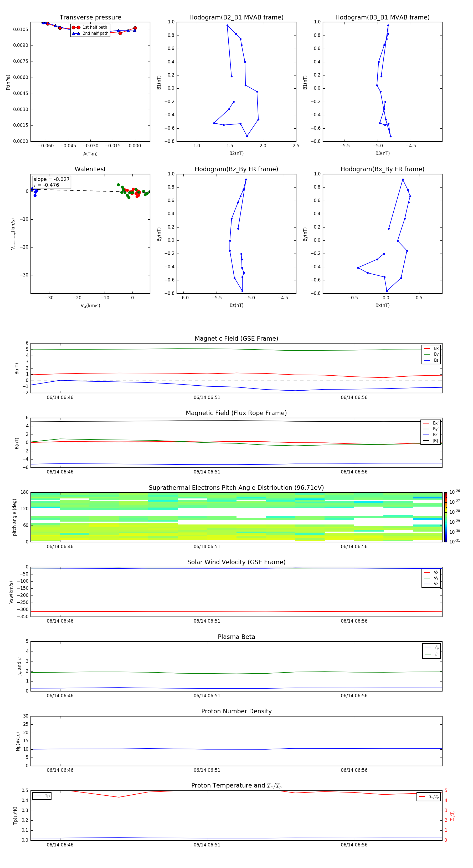The image size is (473, 868).
Task: Select the β entry in Plasma Beta legend
Action: [x=431, y=654]
